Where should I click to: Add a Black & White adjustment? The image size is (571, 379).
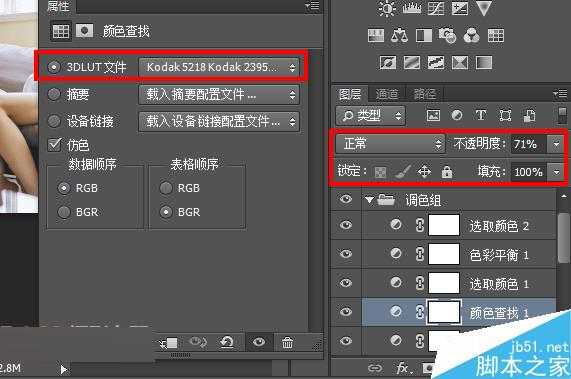click(x=424, y=35)
